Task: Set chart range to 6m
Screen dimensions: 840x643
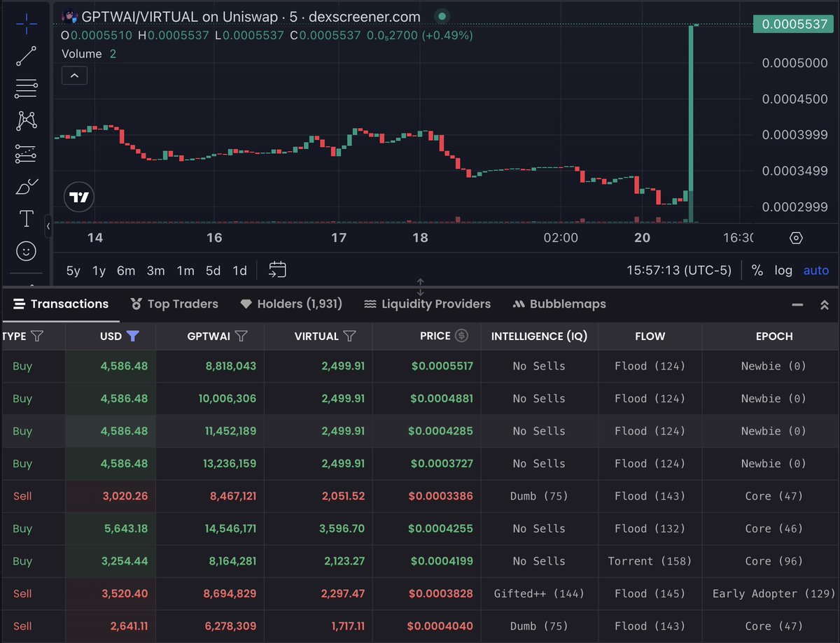Action: pos(126,271)
